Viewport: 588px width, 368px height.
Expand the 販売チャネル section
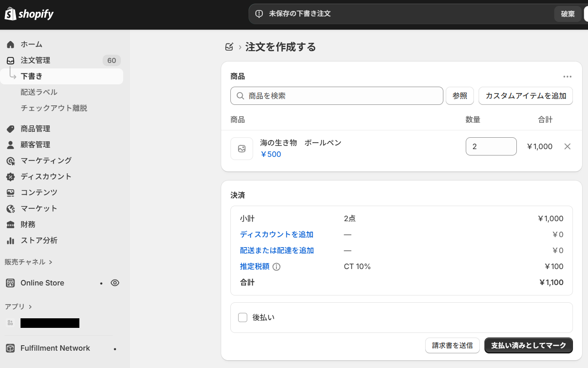[x=28, y=262]
